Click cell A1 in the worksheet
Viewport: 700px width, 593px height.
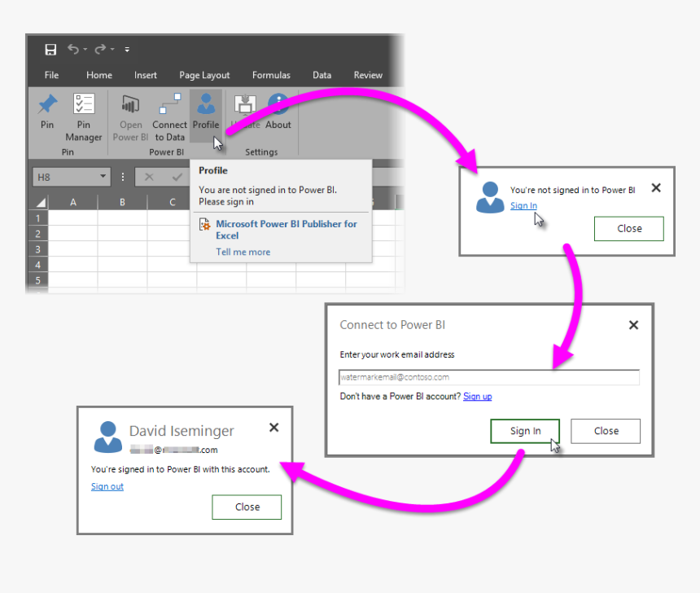[x=72, y=218]
